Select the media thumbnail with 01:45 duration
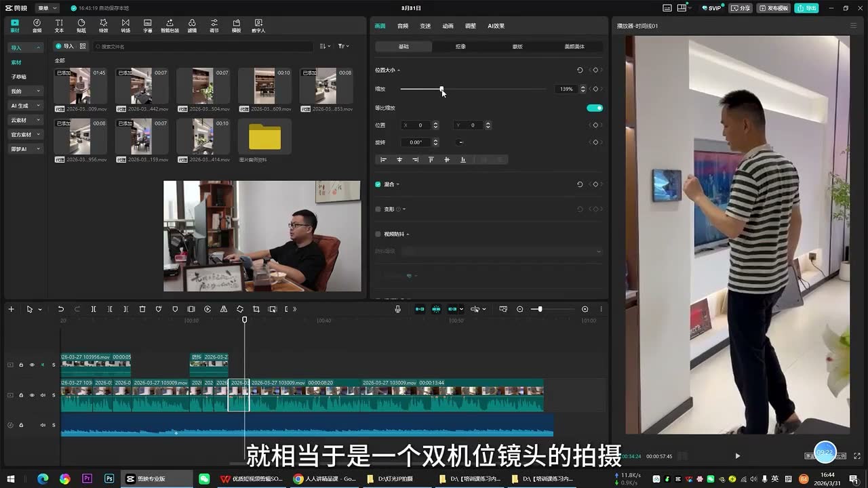 [80, 86]
